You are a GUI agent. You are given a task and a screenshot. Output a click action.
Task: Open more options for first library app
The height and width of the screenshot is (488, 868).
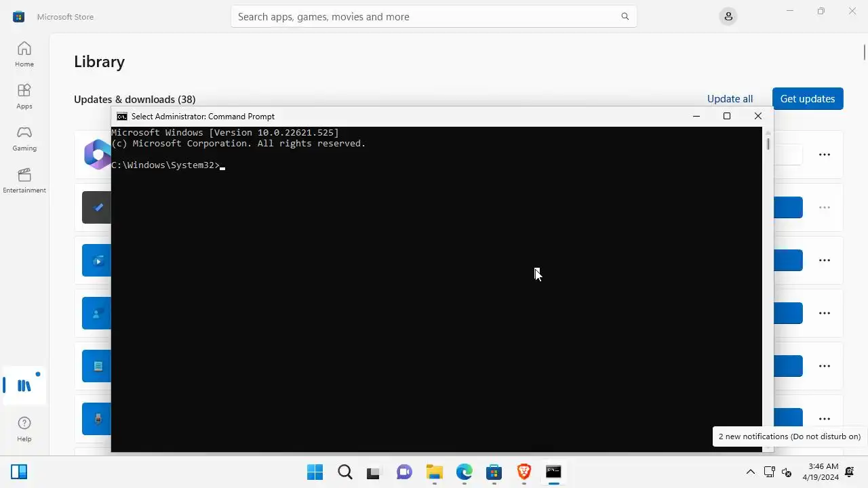tap(825, 155)
